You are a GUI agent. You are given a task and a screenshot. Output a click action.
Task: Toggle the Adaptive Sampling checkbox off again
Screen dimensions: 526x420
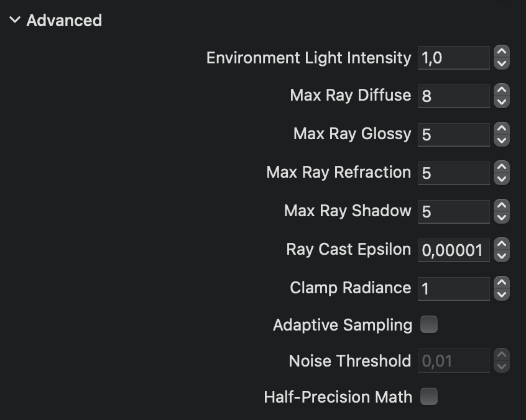[x=429, y=324]
